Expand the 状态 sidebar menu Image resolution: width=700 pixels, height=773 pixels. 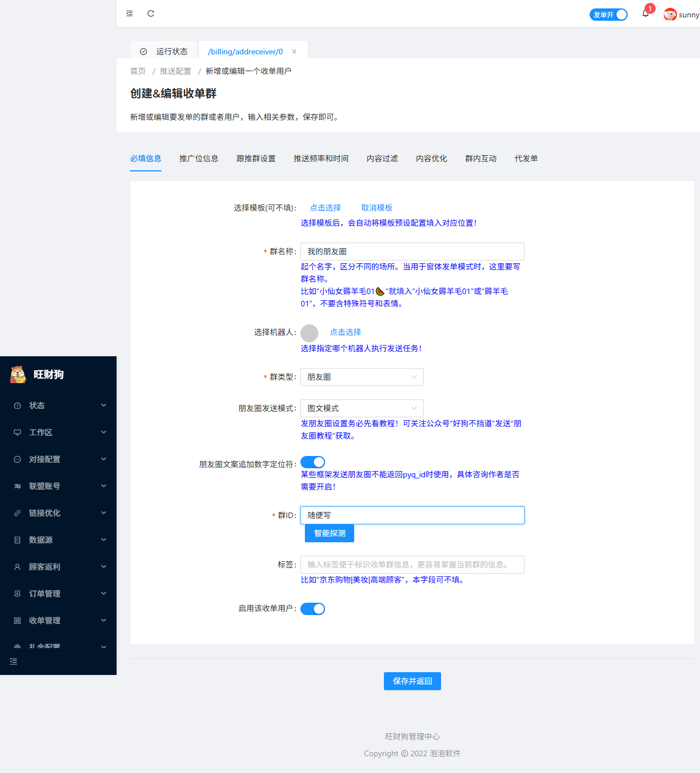(104, 406)
